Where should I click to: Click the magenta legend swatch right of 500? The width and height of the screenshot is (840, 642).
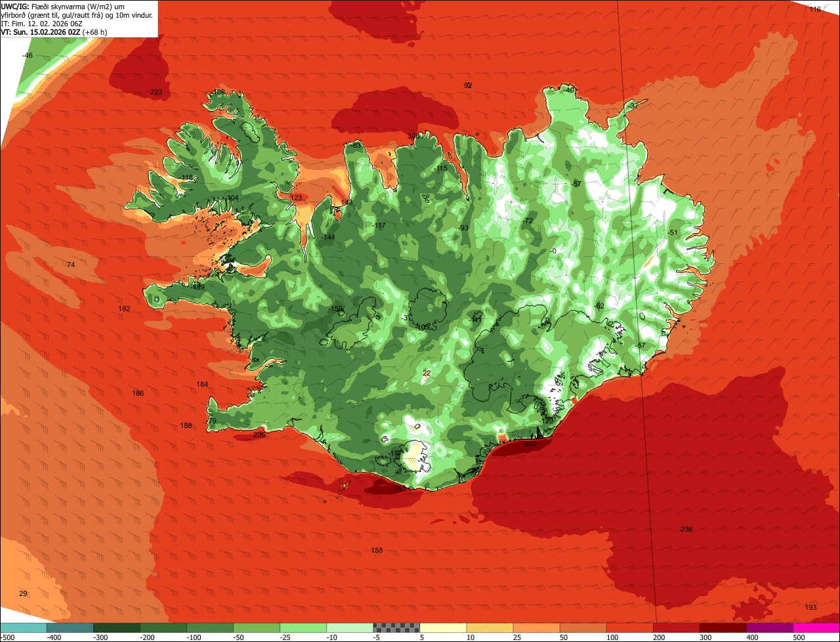tap(816, 628)
